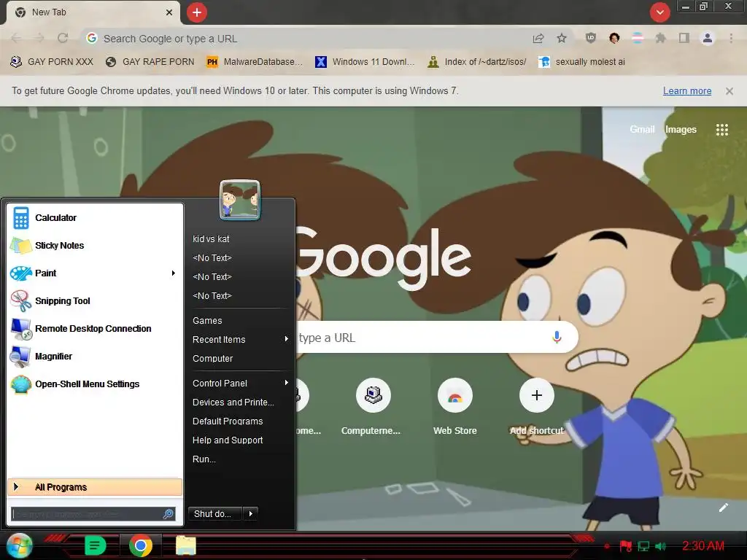This screenshot has height=560, width=747.
Task: Open Open-Shell Menu Settings
Action: tap(95, 384)
